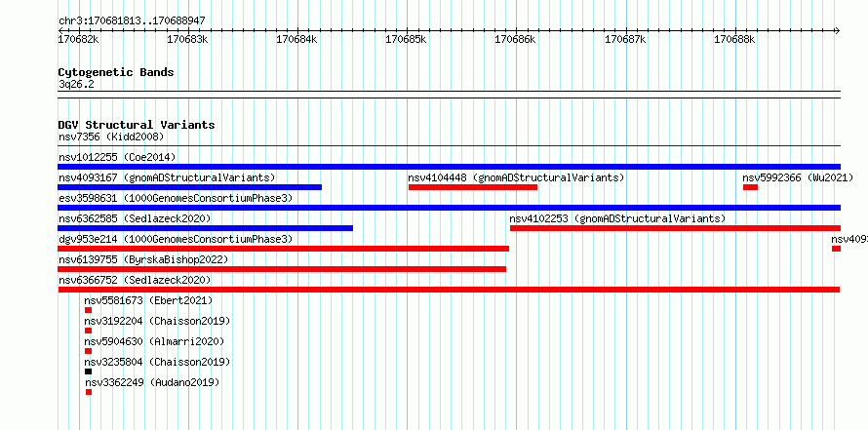Click the nsv7356 (Kidd2008) variant label
Viewport: 868px width, 430px height.
click(x=111, y=137)
